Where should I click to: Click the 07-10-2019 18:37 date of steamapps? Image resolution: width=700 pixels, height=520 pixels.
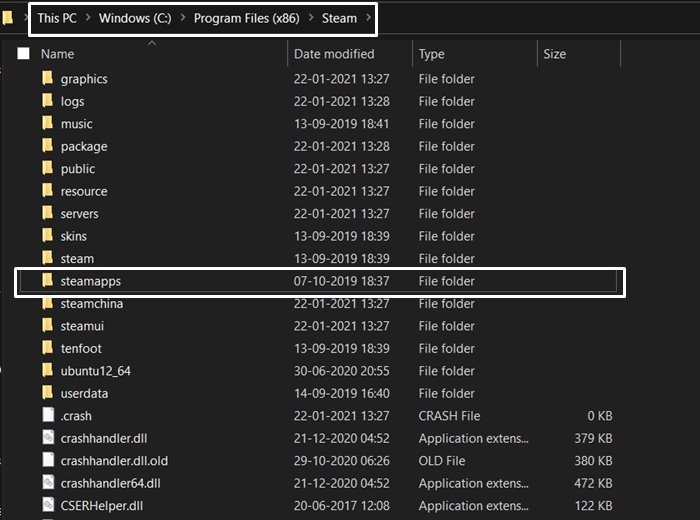pyautogui.click(x=342, y=281)
